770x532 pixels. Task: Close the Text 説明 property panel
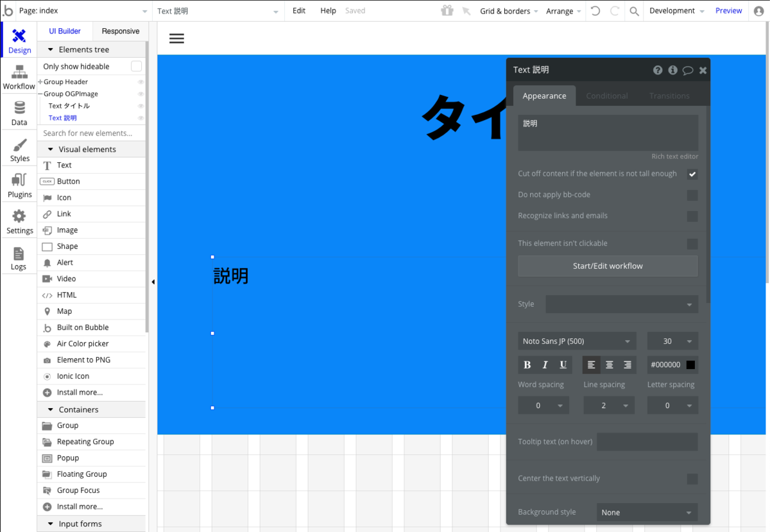click(x=703, y=71)
